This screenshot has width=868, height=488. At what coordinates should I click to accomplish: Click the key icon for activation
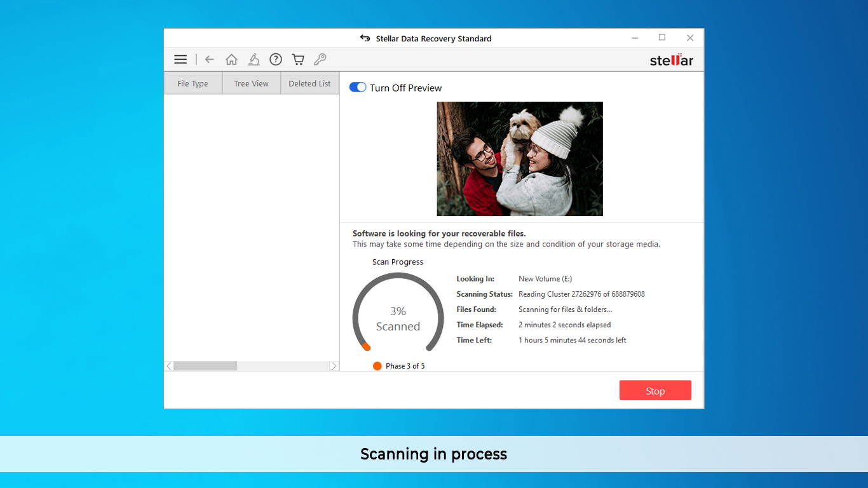tap(320, 58)
